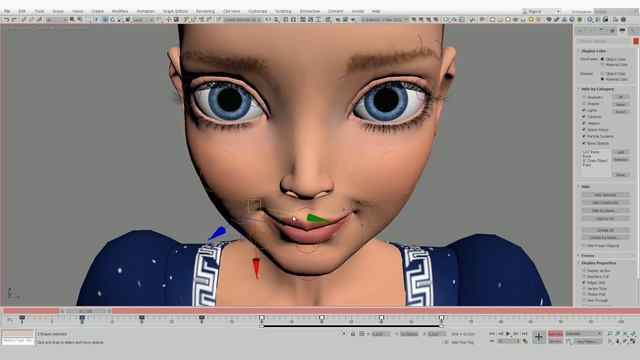Activate the Select and Link tool
This screenshot has height=360, width=640.
tap(24, 19)
